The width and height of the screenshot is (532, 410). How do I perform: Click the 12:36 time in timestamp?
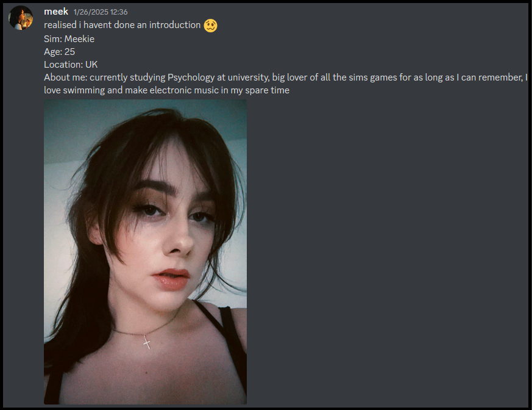(119, 12)
